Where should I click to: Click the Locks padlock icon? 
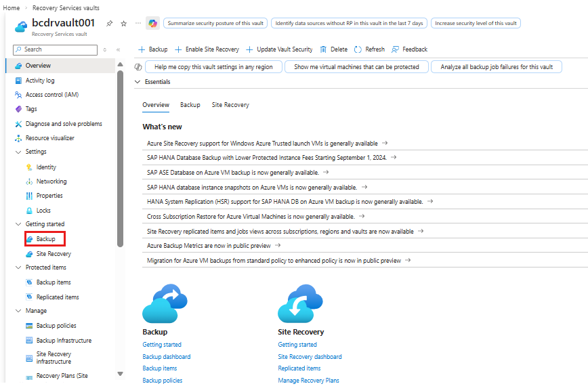click(29, 211)
